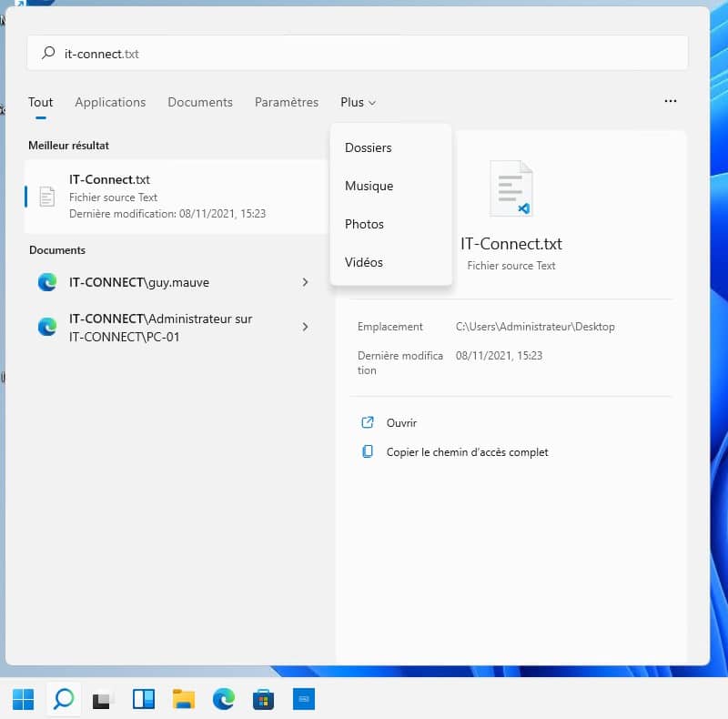728x719 pixels.
Task: Switch to the Documents filter tab
Action: (200, 103)
